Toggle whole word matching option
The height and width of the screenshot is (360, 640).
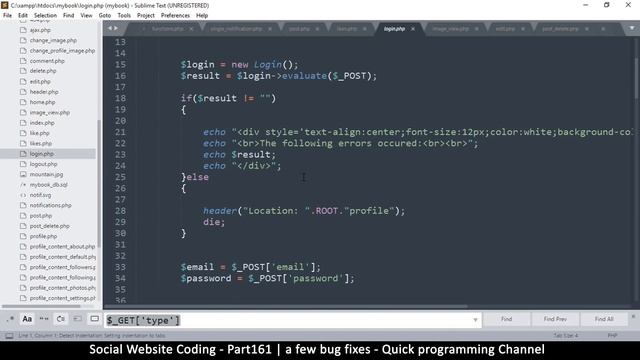point(44,319)
